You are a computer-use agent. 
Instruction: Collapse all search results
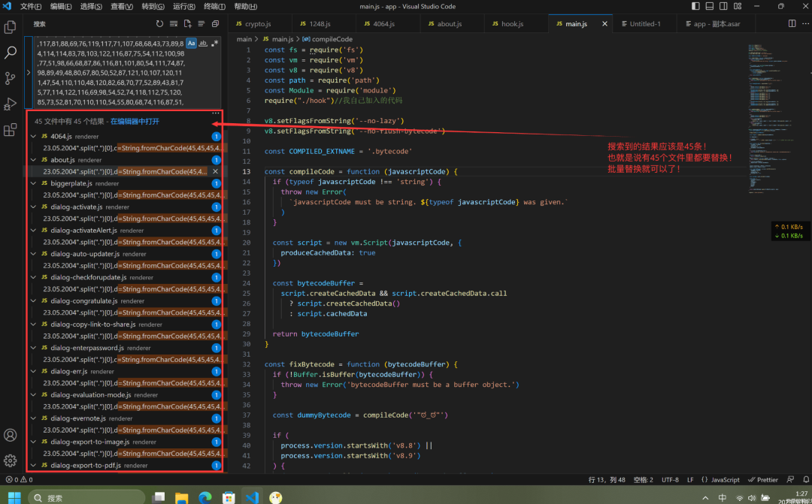pyautogui.click(x=216, y=24)
